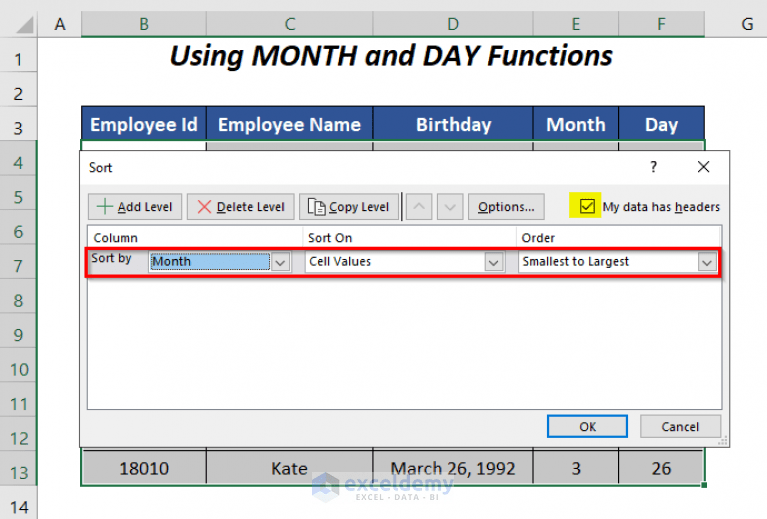767x519 pixels.
Task: Select column C header
Action: (290, 24)
